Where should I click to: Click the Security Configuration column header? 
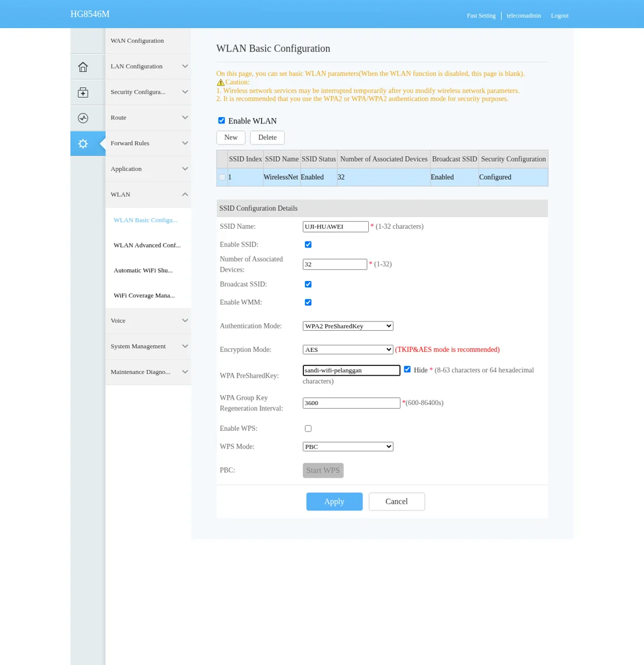513,159
